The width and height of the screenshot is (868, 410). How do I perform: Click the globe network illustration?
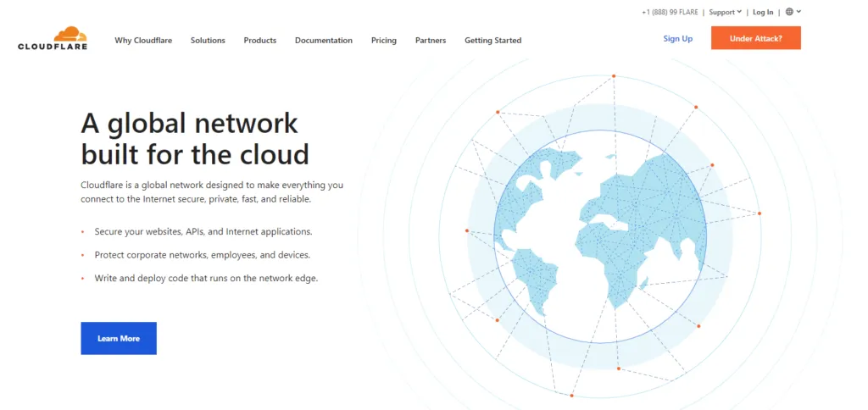tap(601, 235)
